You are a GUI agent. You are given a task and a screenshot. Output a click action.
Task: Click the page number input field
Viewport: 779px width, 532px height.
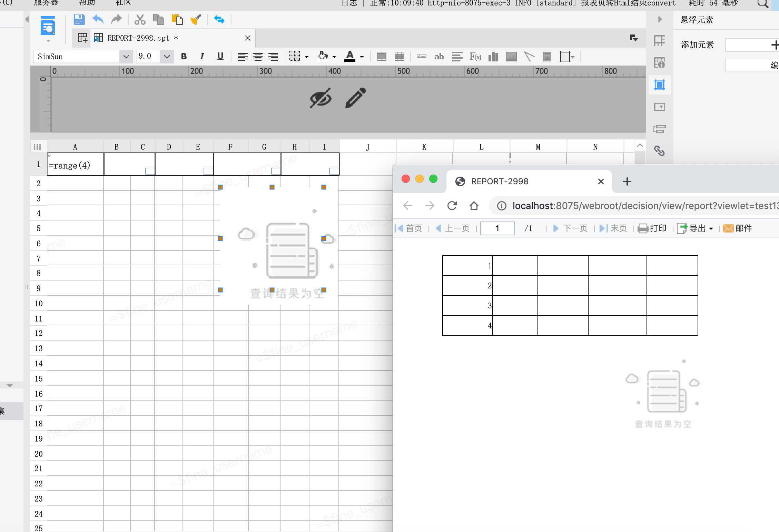pos(497,228)
